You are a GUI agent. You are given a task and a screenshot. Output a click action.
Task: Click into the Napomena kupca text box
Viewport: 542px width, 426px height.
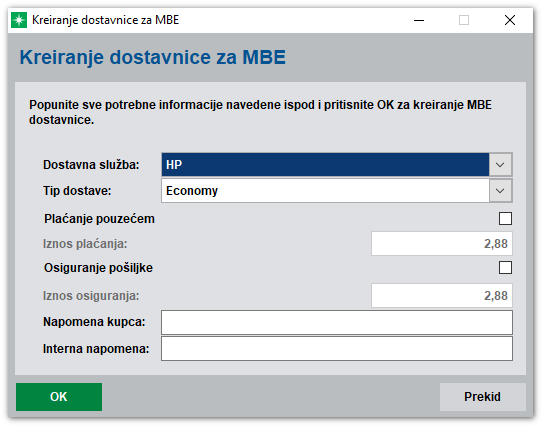[x=337, y=322]
